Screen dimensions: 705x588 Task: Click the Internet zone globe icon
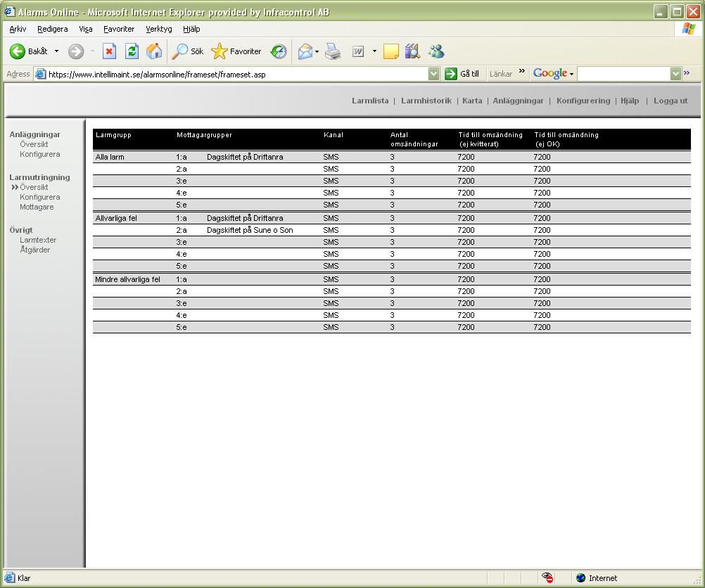point(581,577)
